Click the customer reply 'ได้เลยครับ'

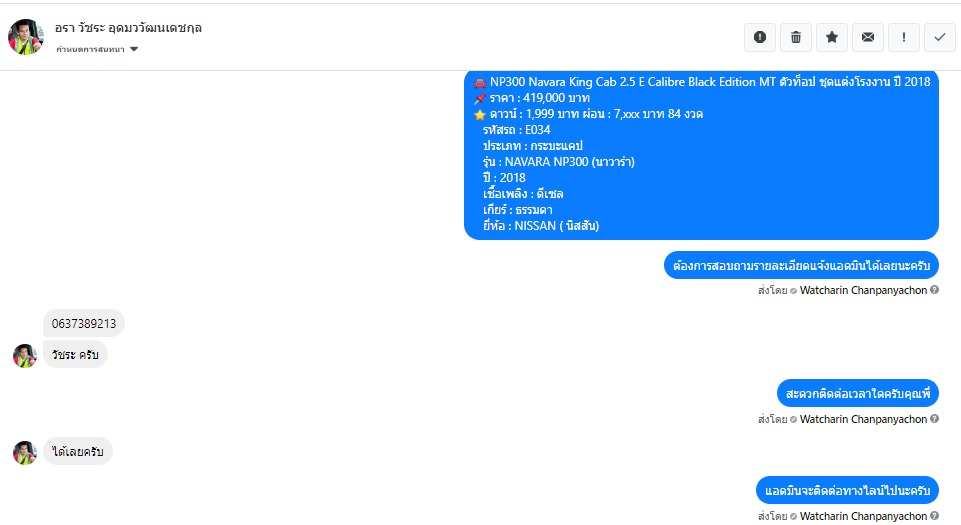tap(78, 451)
